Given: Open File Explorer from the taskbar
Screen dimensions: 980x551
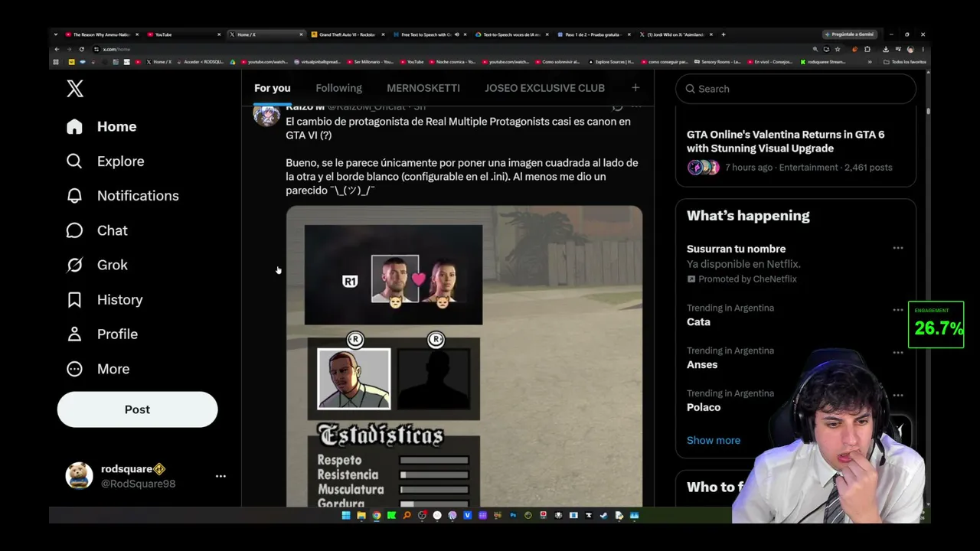Looking at the screenshot, I should (361, 516).
